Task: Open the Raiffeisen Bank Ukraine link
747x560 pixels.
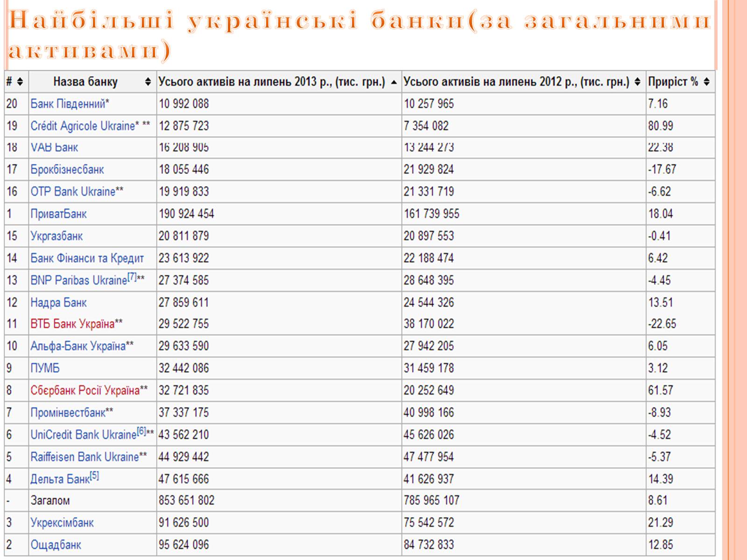Action: pos(85,457)
